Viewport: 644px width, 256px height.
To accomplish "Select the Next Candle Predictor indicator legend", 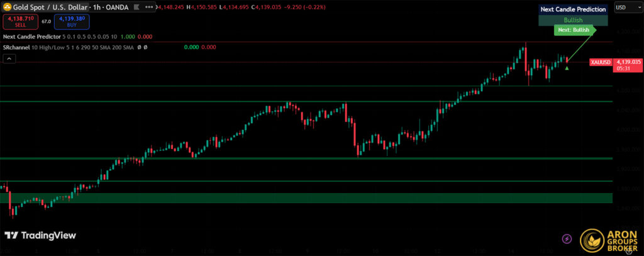I will click(x=31, y=37).
